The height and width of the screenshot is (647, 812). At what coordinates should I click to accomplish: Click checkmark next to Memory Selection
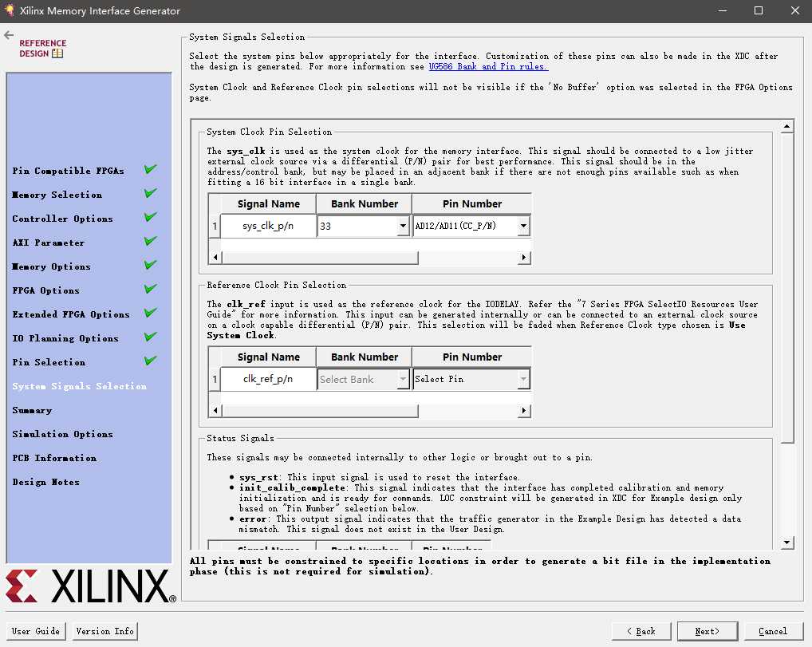point(150,193)
